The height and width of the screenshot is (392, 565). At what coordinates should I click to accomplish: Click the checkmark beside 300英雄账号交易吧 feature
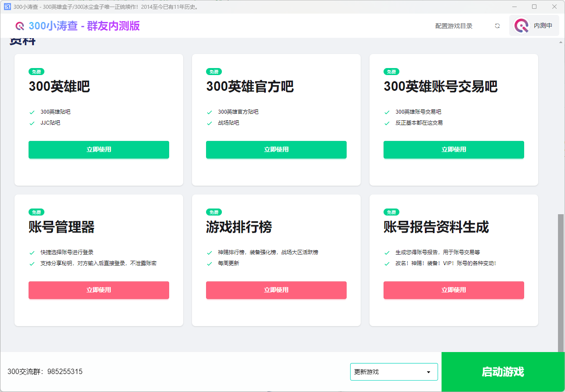pyautogui.click(x=387, y=112)
